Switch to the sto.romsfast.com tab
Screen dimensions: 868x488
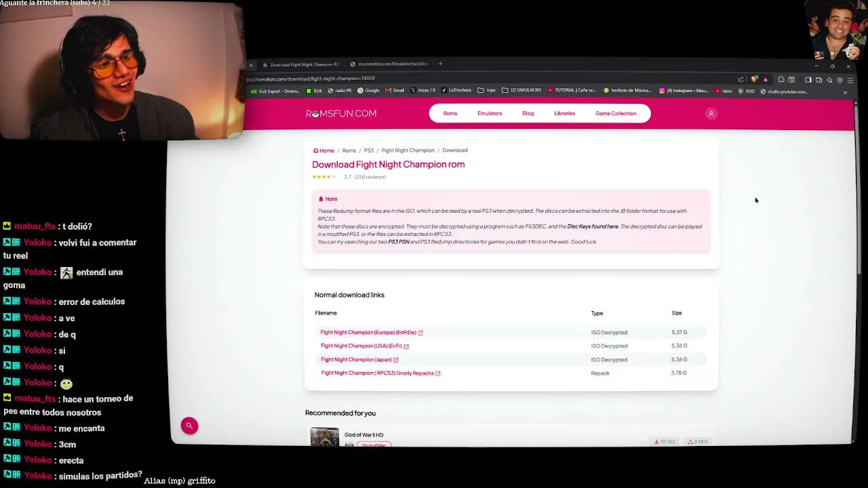click(x=389, y=64)
